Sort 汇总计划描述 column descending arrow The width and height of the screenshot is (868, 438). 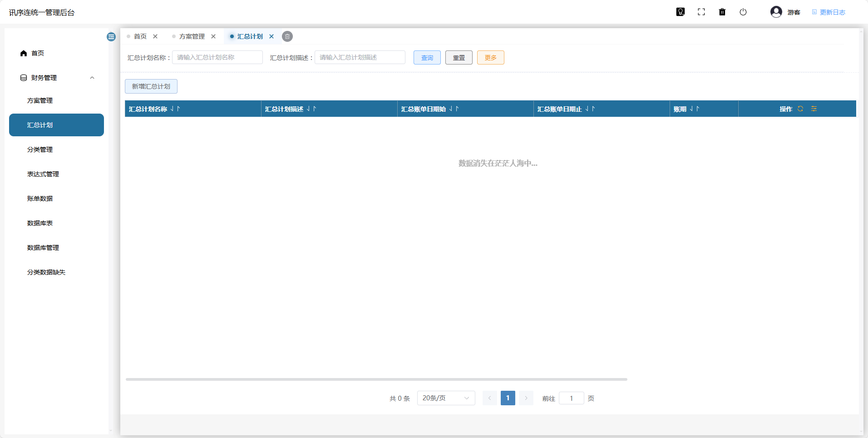[309, 109]
